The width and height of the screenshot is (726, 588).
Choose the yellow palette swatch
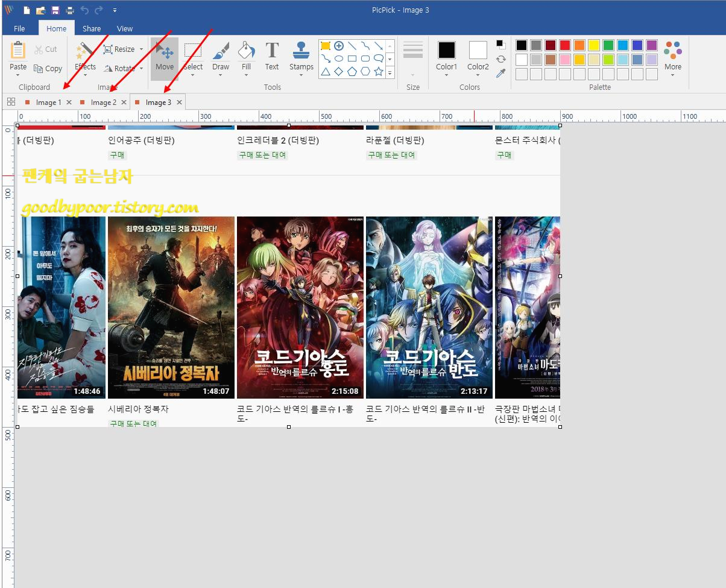point(594,45)
